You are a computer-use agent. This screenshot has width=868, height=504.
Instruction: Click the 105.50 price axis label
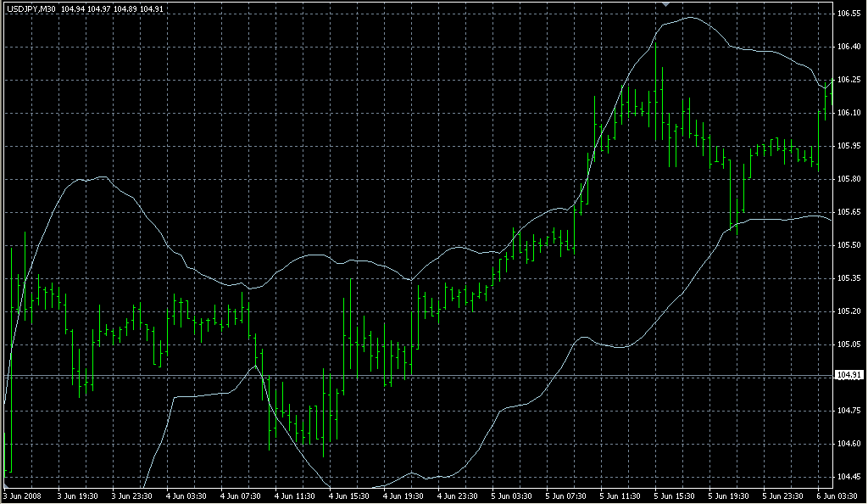[850, 245]
